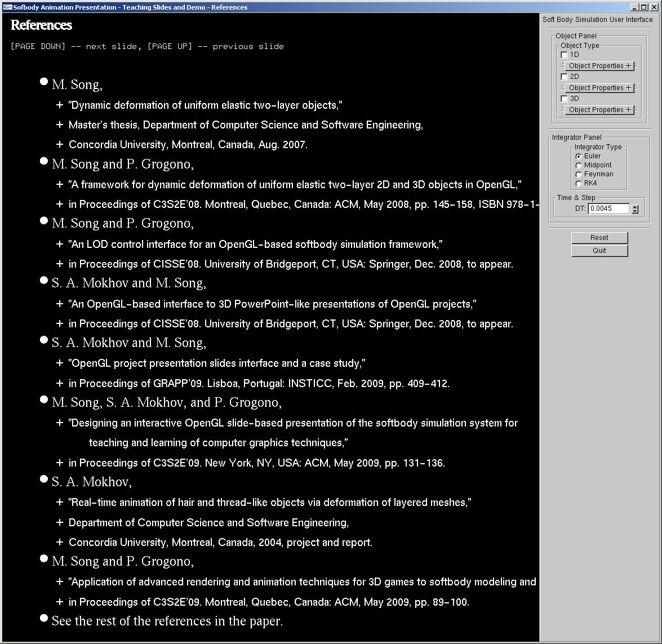Click 'teaching and learning of computer graphics techniques' line
The height and width of the screenshot is (644, 662).
click(219, 442)
